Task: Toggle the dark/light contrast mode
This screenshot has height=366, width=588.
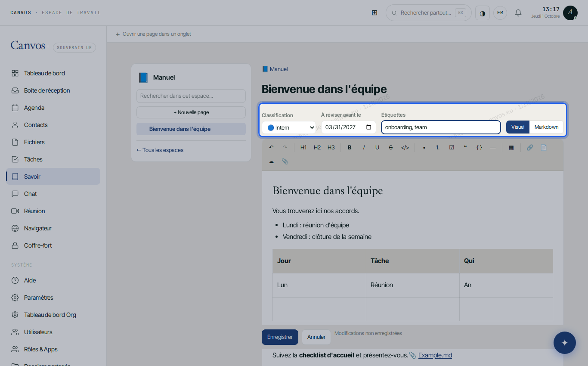Action: (482, 13)
